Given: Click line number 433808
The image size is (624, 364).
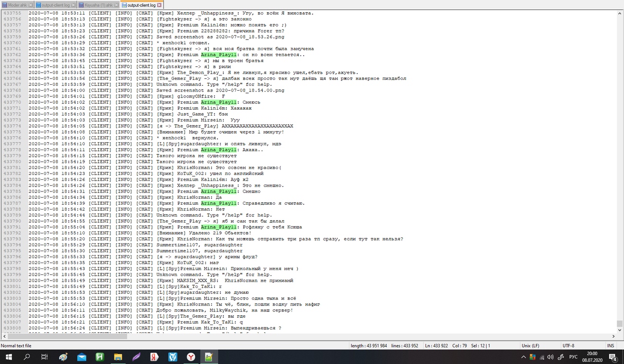Looking at the screenshot, I should pyautogui.click(x=12, y=328).
